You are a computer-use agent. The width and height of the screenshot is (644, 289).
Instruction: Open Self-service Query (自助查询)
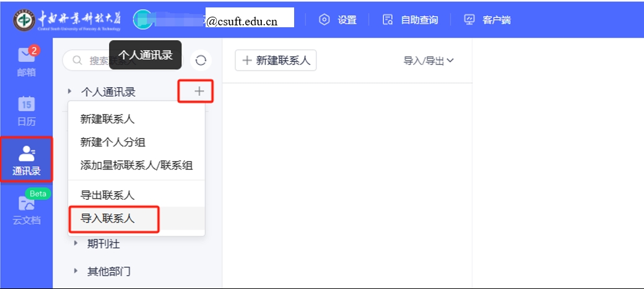click(x=410, y=20)
